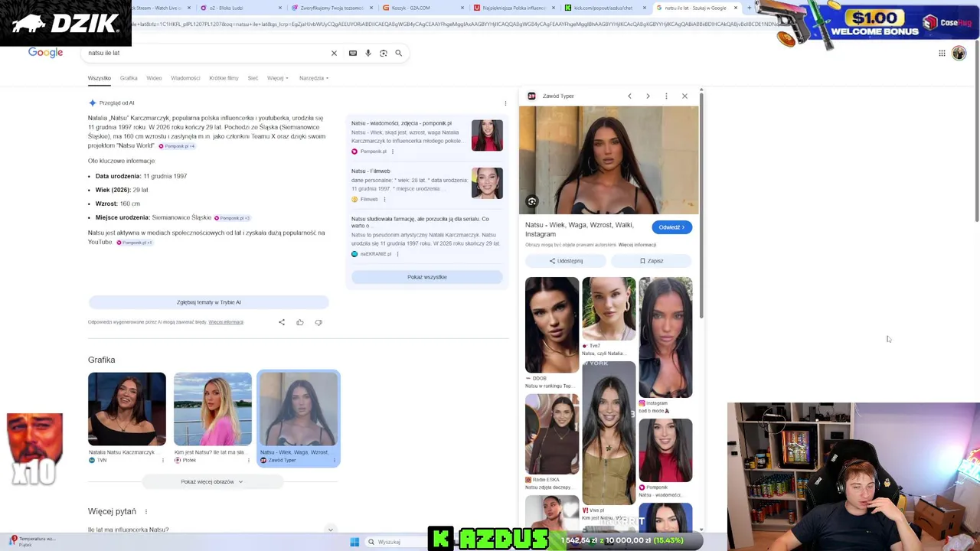Open a new browser tab
980x551 pixels.
[x=748, y=8]
